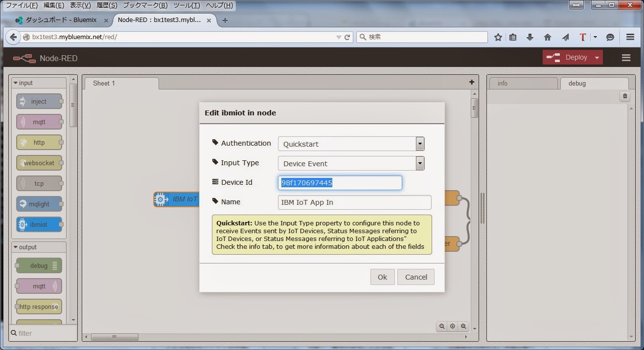Select the mqtt input node

(39, 122)
